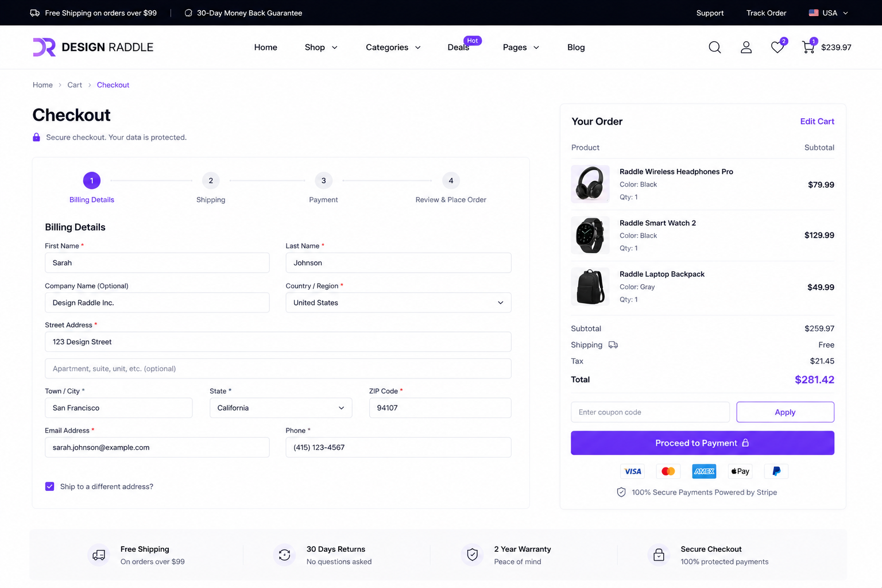Focus the Email Address field
Image resolution: width=882 pixels, height=588 pixels.
[x=157, y=447]
